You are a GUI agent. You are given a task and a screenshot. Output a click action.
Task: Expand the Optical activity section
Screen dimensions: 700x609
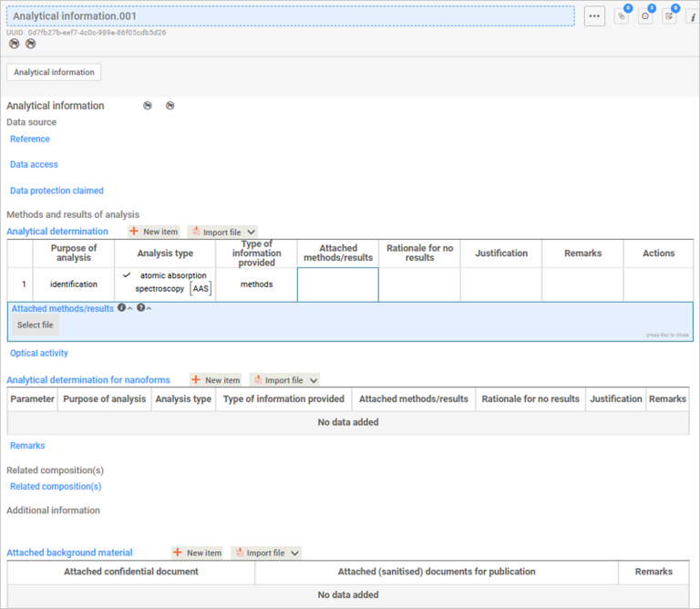pos(39,353)
